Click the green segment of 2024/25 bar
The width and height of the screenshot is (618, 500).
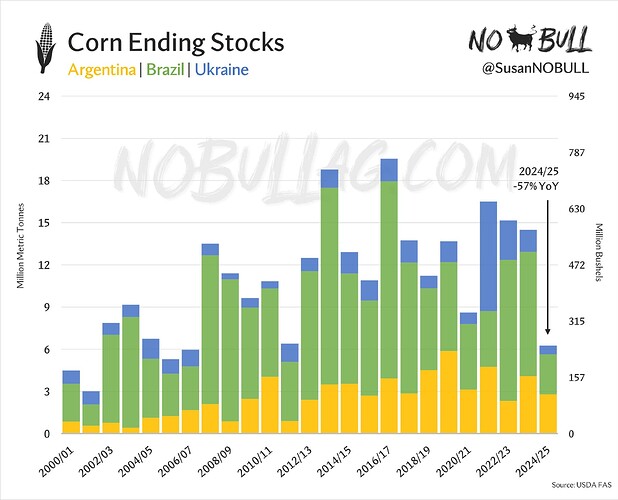click(548, 374)
